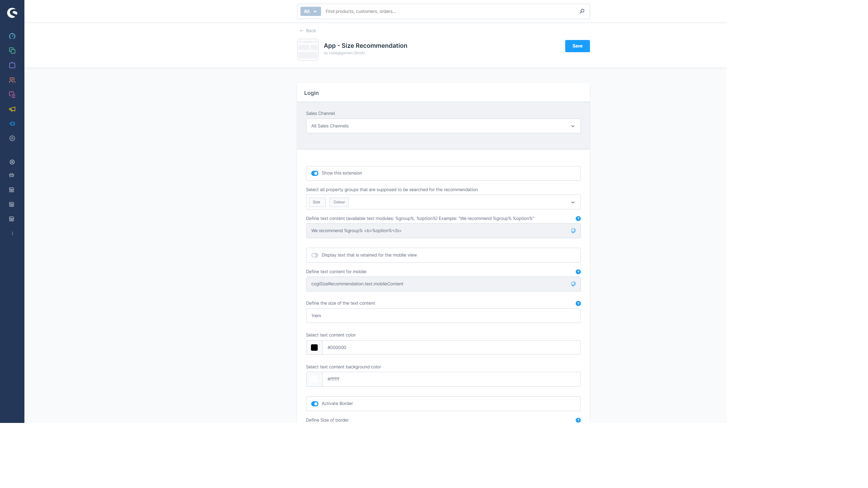Click the extensions/plugins icon in sidebar
The width and height of the screenshot is (868, 488).
pyautogui.click(x=12, y=123)
